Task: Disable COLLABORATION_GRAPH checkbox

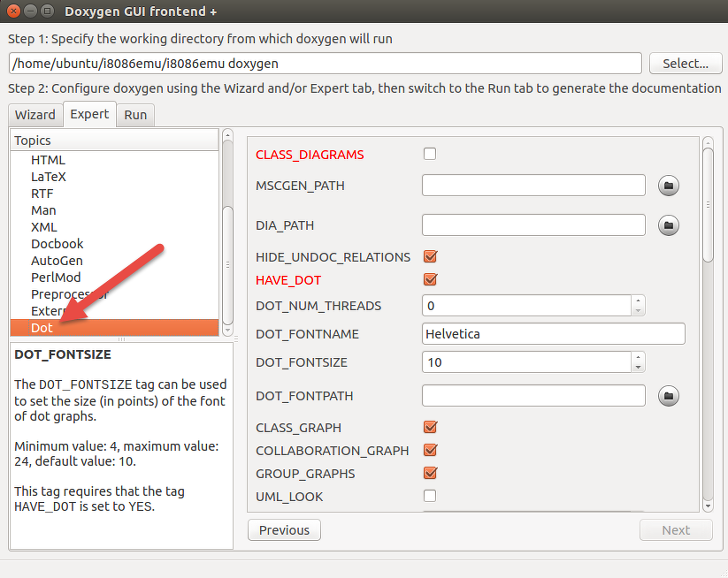Action: [x=430, y=450]
